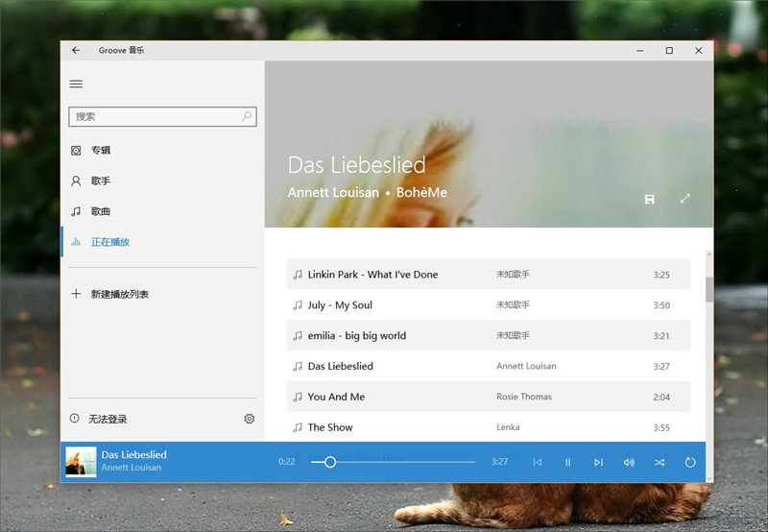768x532 pixels.
Task: Click the search magnifier icon
Action: click(x=247, y=116)
